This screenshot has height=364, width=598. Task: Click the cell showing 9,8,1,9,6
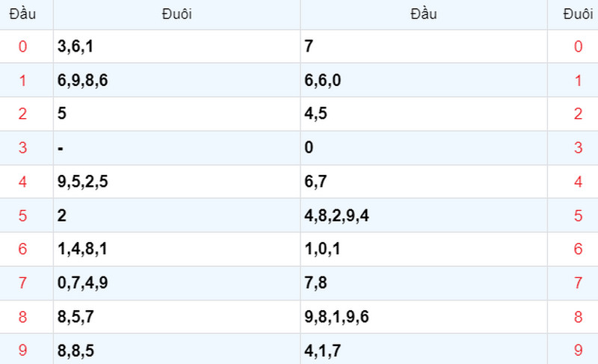coord(424,317)
